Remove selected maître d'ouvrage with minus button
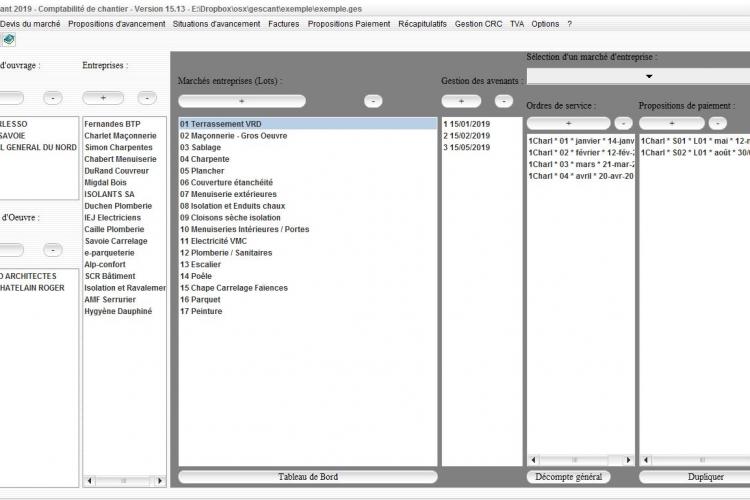750x500 pixels. tap(53, 98)
